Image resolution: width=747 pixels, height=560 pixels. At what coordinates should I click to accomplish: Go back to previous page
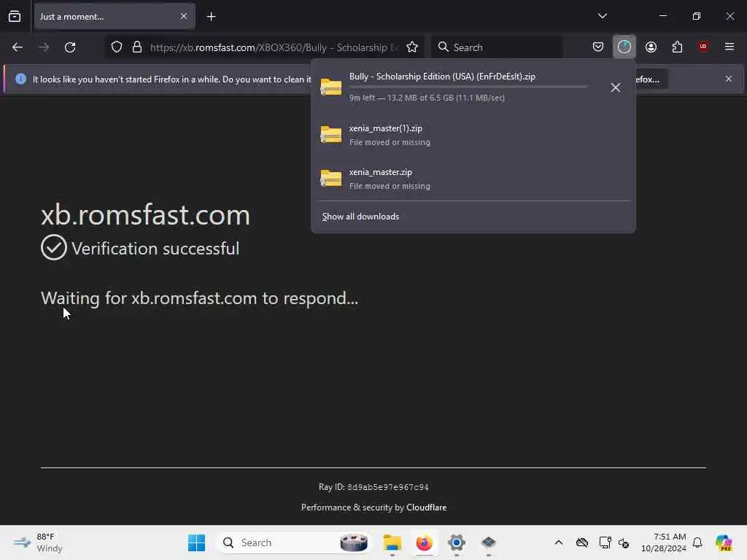pyautogui.click(x=18, y=47)
